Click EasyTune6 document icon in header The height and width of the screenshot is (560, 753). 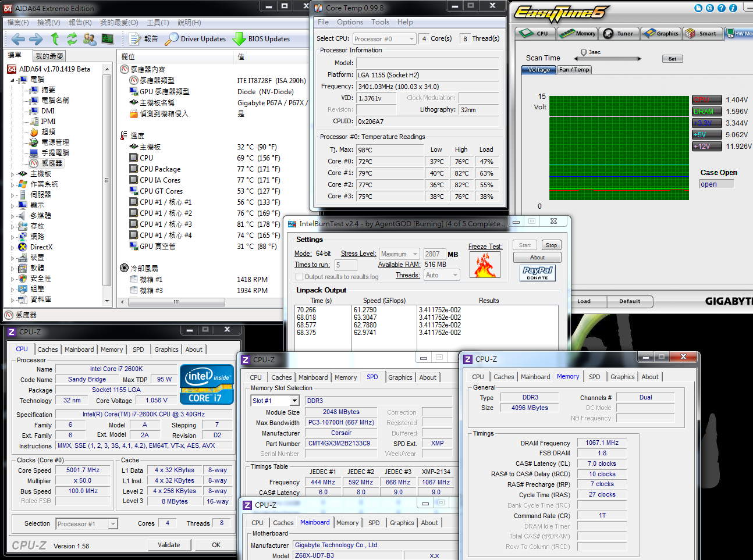click(x=699, y=8)
